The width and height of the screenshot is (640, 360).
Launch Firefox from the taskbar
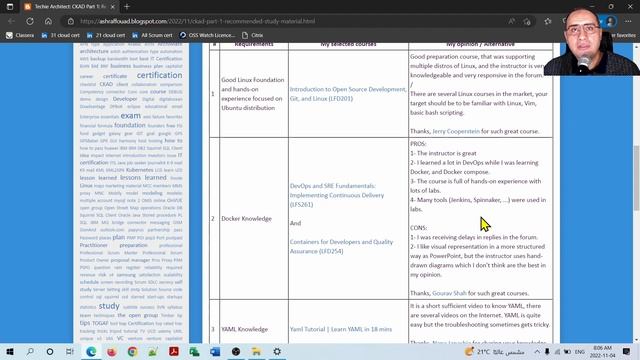pyautogui.click(x=111, y=351)
